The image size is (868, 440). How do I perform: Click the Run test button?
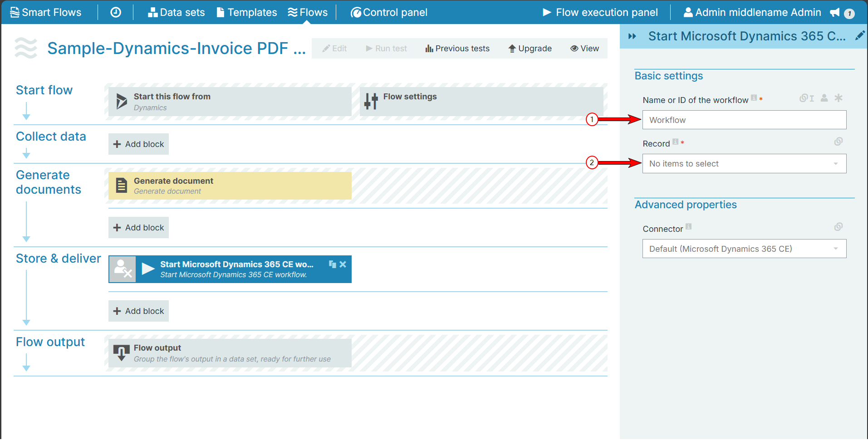pos(386,49)
